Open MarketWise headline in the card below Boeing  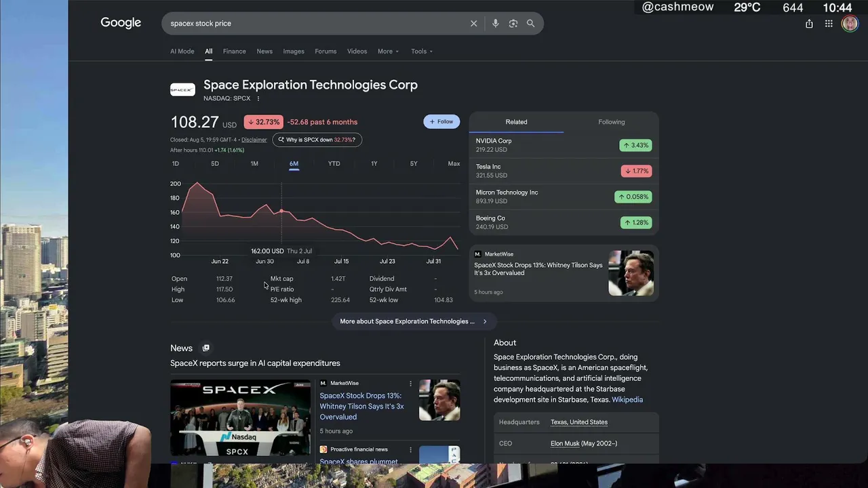pyautogui.click(x=538, y=269)
